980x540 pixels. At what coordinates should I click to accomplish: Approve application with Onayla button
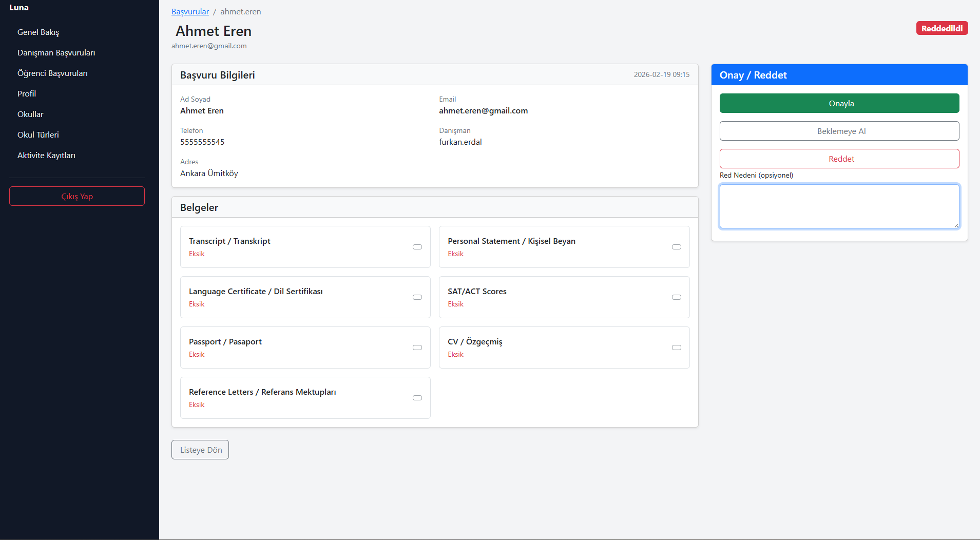click(839, 103)
